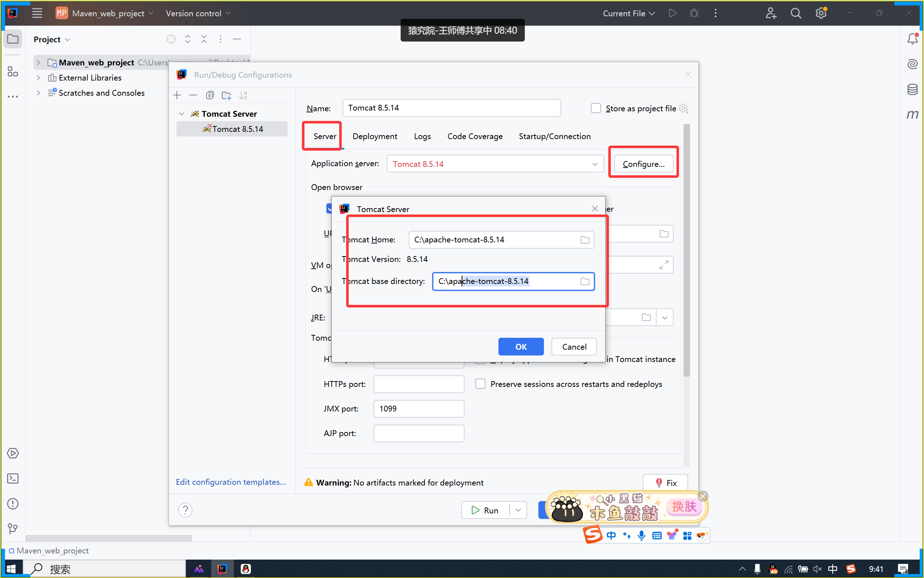The width and height of the screenshot is (924, 578).
Task: Open IDE settings gear icon
Action: click(x=821, y=13)
